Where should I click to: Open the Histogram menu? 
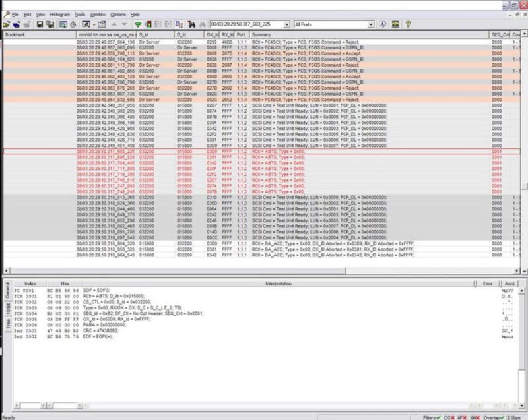pyautogui.click(x=60, y=14)
